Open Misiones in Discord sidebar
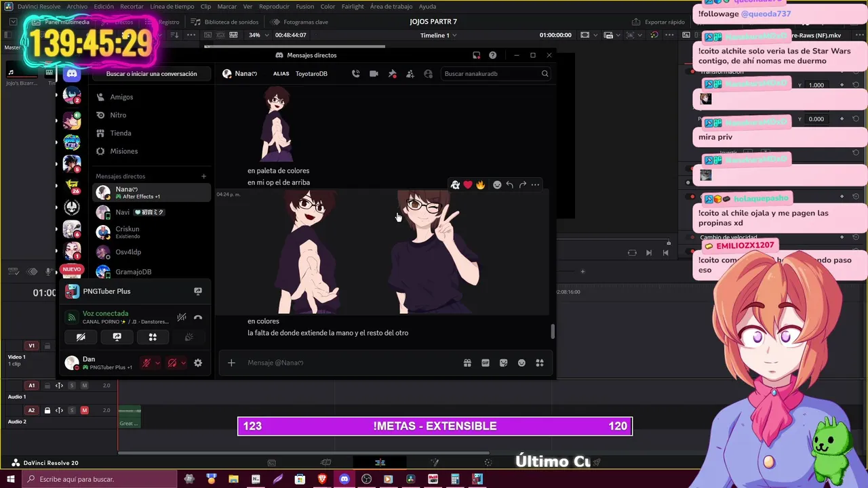The width and height of the screenshot is (868, 488). point(151,151)
